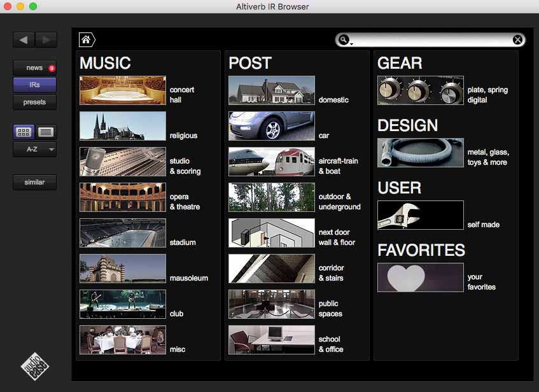Click the 'outdoor & underground' label
539x392 pixels.
340,202
